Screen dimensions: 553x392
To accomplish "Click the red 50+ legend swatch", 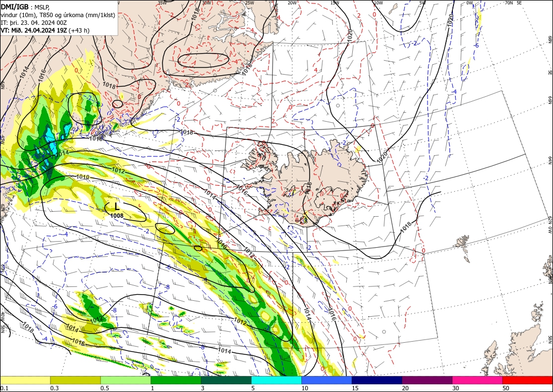I will 528,380.
